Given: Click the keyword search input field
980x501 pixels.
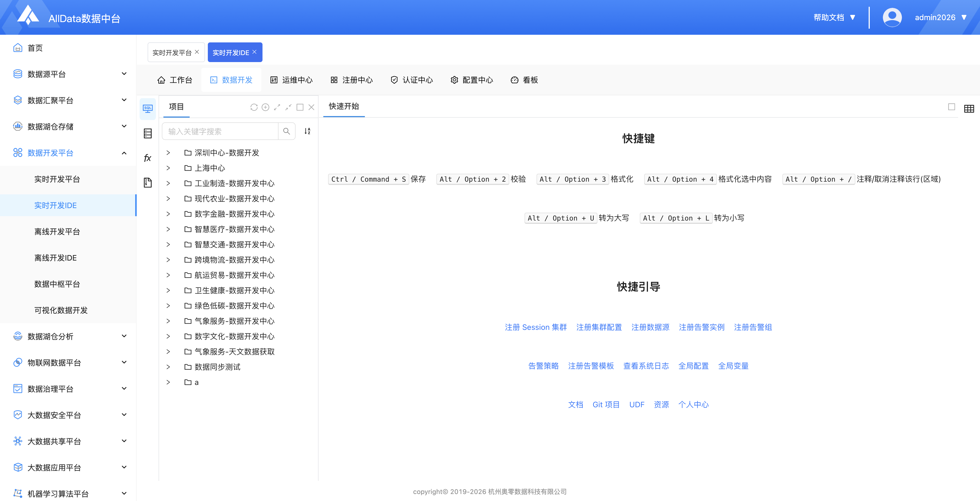Looking at the screenshot, I should coord(220,131).
